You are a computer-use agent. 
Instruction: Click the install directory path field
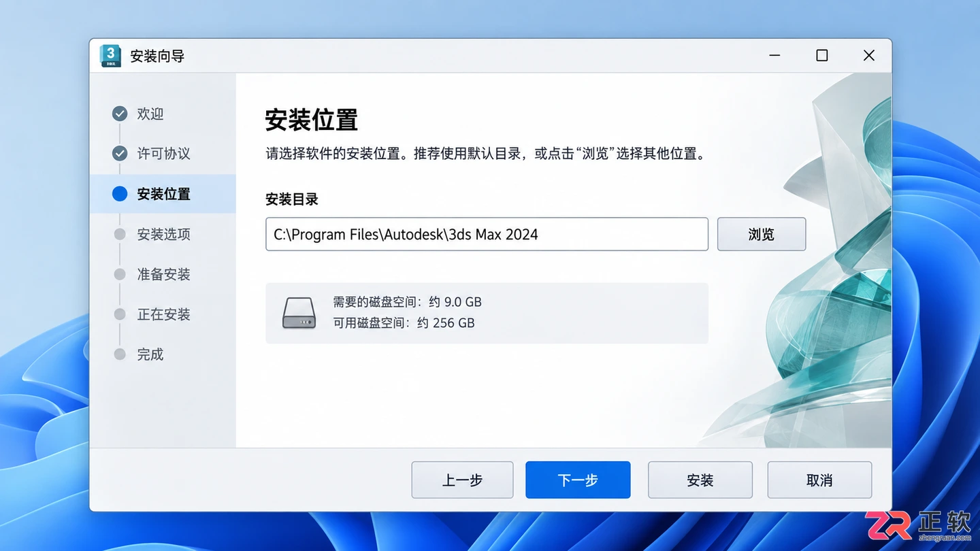click(487, 234)
